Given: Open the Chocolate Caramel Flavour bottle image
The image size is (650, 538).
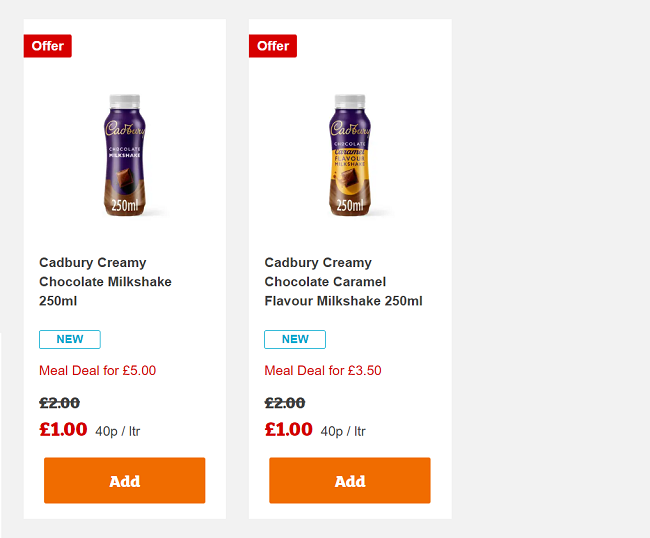Looking at the screenshot, I should tap(350, 155).
